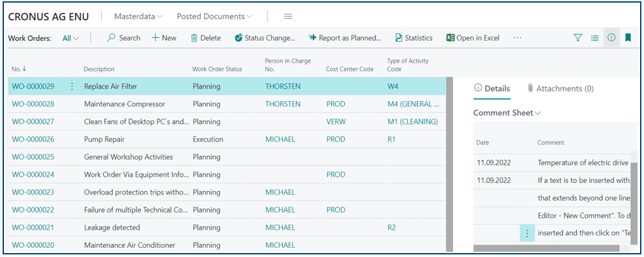Screen dimensions: 644x257
Task: Click MICHAEL in Pump Repair row
Action: tap(280, 140)
